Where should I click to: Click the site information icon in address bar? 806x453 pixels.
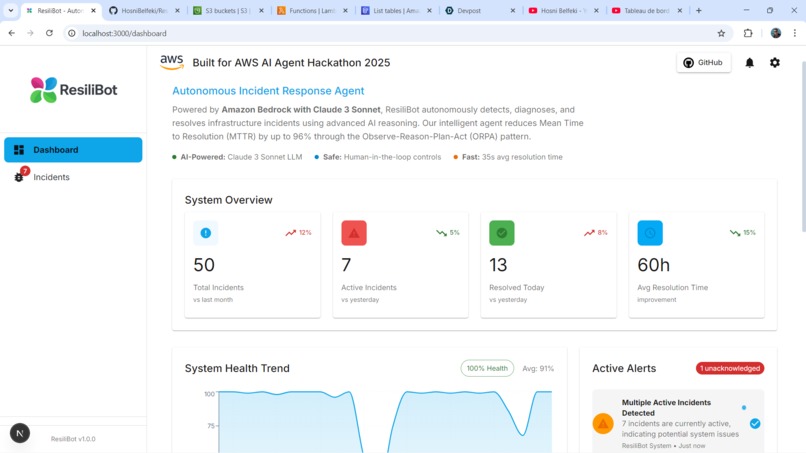tap(72, 33)
